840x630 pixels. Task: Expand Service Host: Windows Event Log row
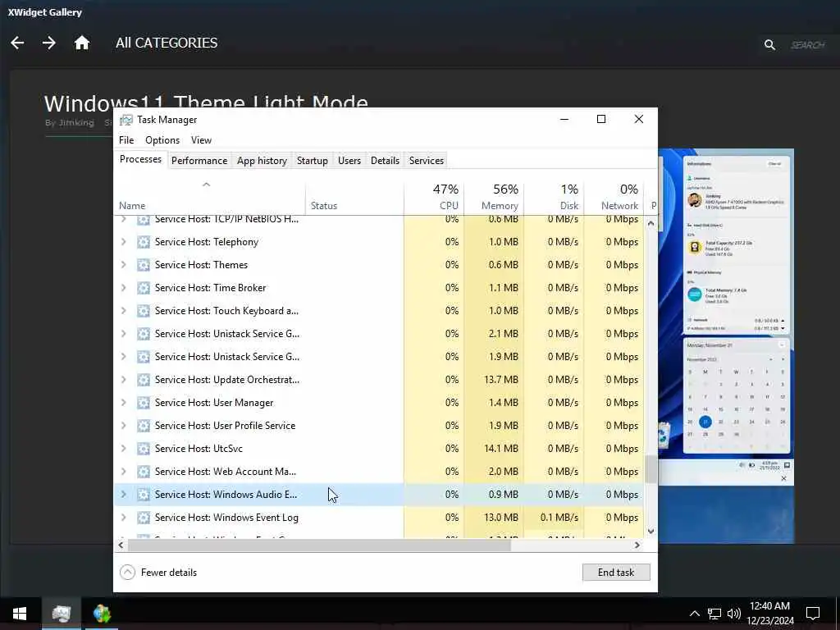click(124, 518)
